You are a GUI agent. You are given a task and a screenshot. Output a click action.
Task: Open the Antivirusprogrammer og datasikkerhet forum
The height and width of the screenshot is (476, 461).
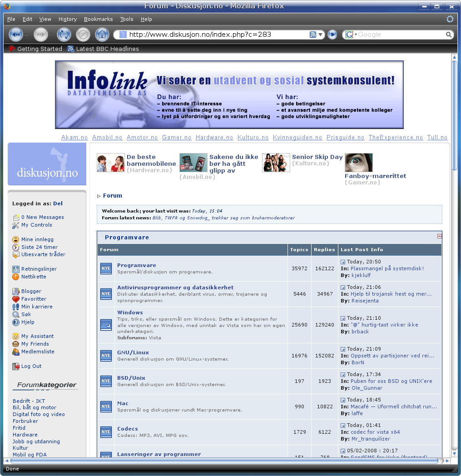coord(175,288)
